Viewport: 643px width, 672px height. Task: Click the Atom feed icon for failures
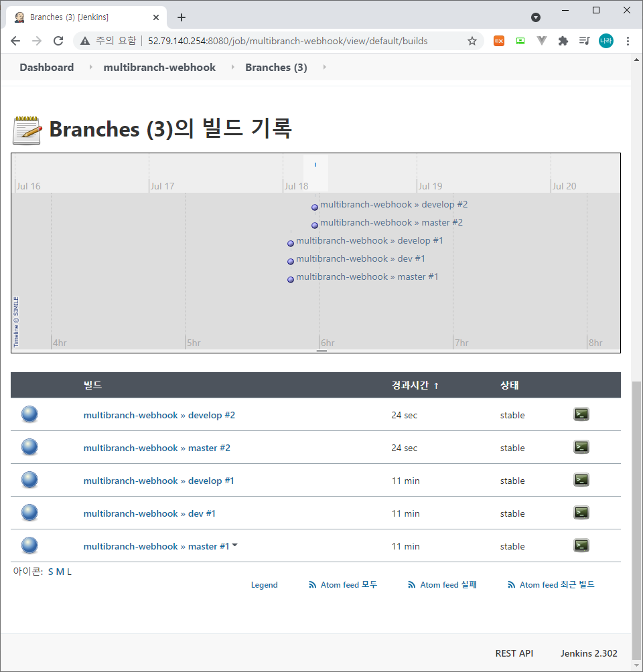tap(412, 585)
